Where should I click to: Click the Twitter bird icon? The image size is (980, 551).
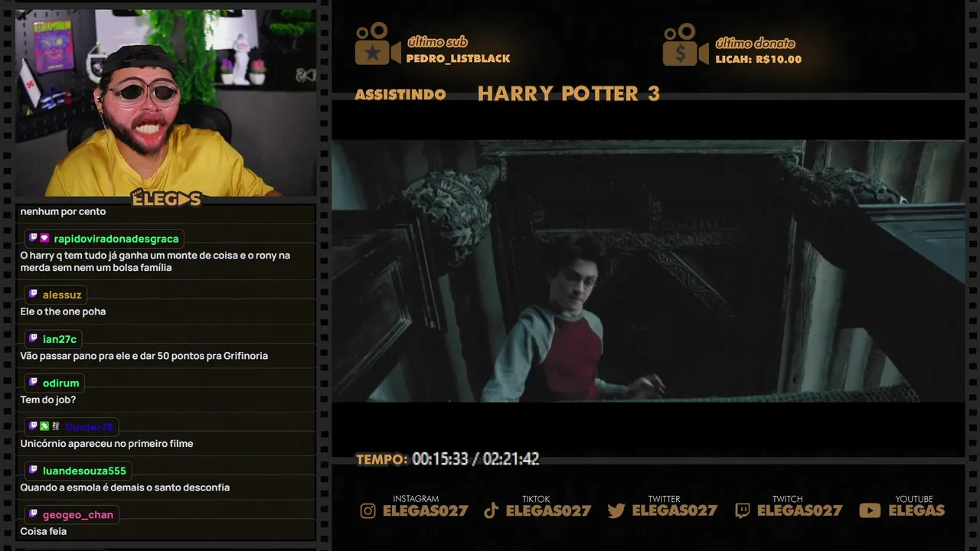click(x=616, y=510)
